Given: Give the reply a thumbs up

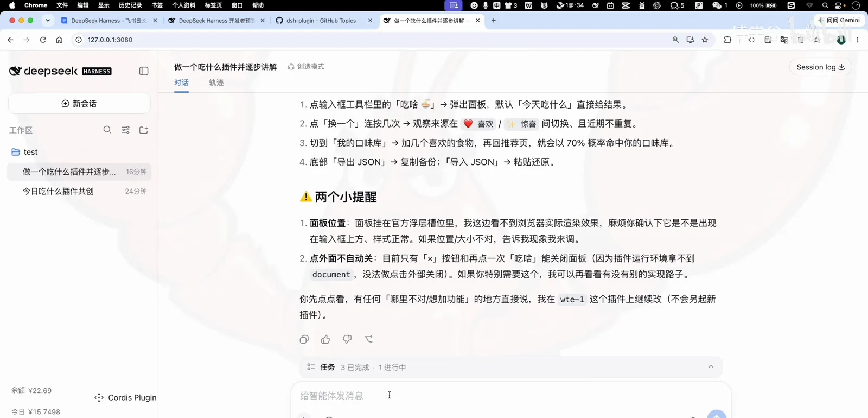Looking at the screenshot, I should coord(325,339).
